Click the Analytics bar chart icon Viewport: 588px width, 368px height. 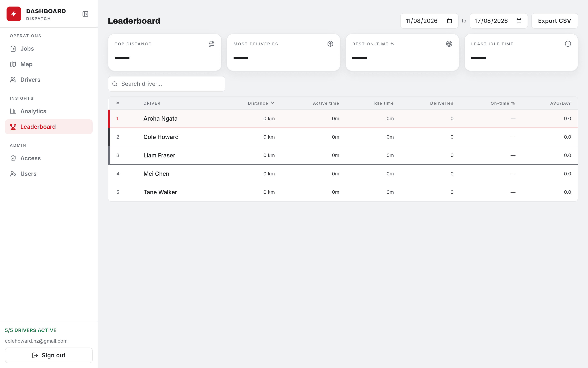13,111
